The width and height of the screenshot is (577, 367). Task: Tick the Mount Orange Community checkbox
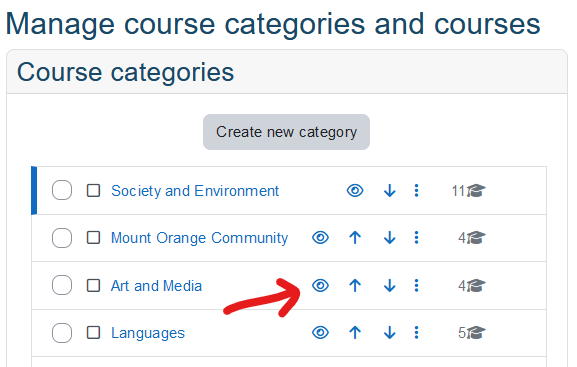pyautogui.click(x=93, y=238)
